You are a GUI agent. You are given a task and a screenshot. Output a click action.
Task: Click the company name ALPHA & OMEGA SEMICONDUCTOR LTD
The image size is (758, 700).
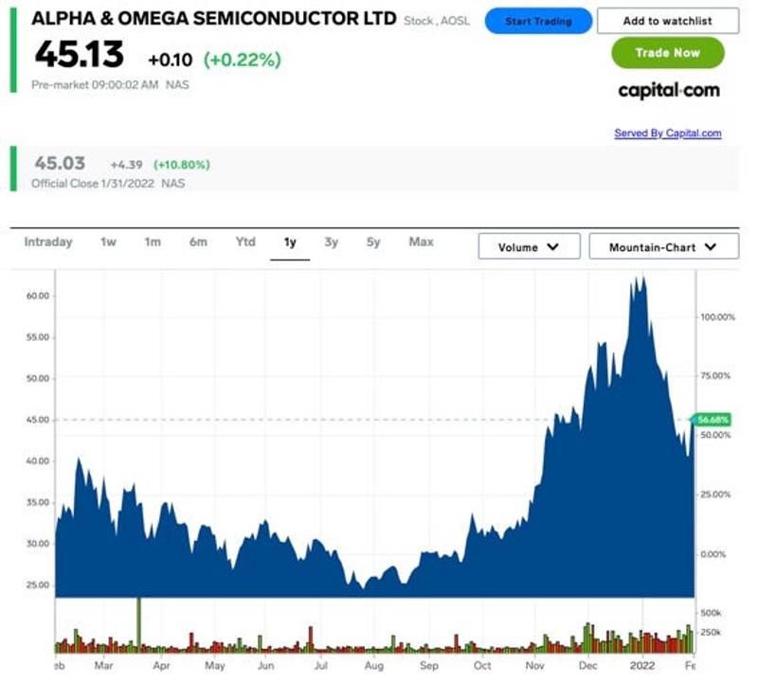[214, 19]
